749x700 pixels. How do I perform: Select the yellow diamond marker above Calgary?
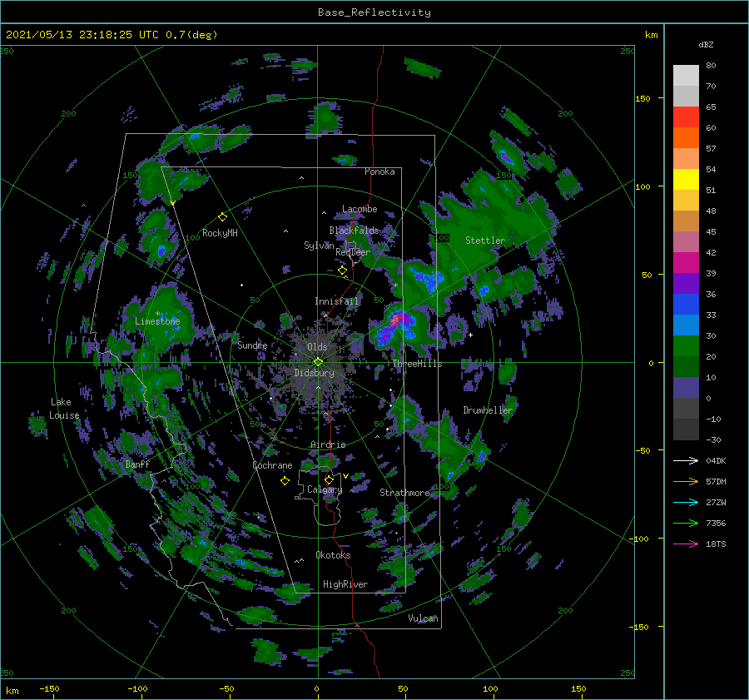click(329, 479)
